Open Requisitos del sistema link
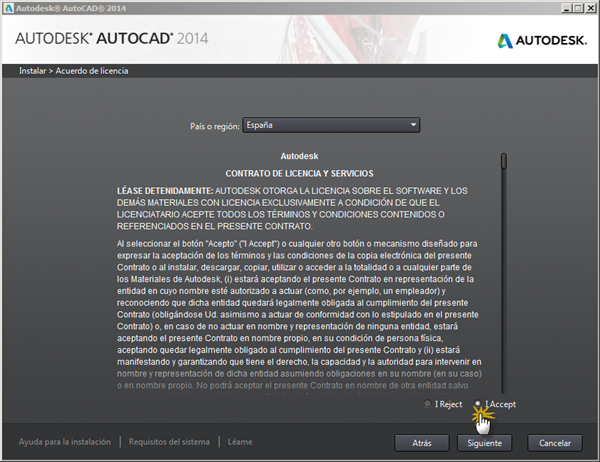This screenshot has width=600, height=462. click(169, 442)
